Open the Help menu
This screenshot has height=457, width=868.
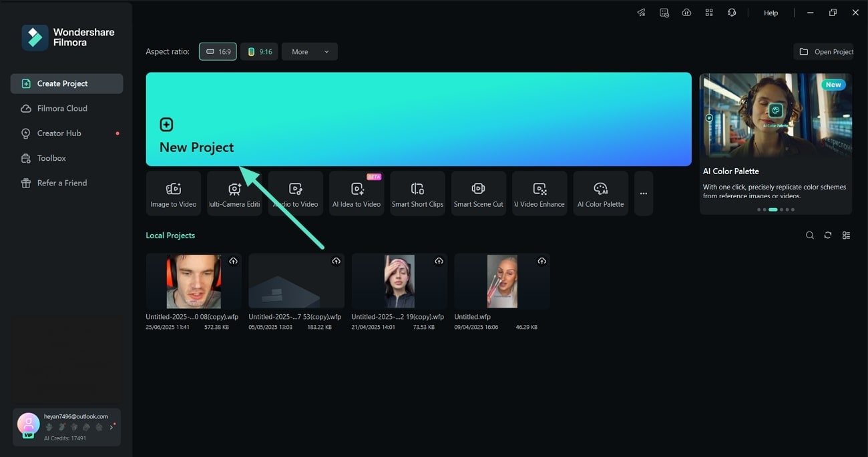[x=771, y=13]
